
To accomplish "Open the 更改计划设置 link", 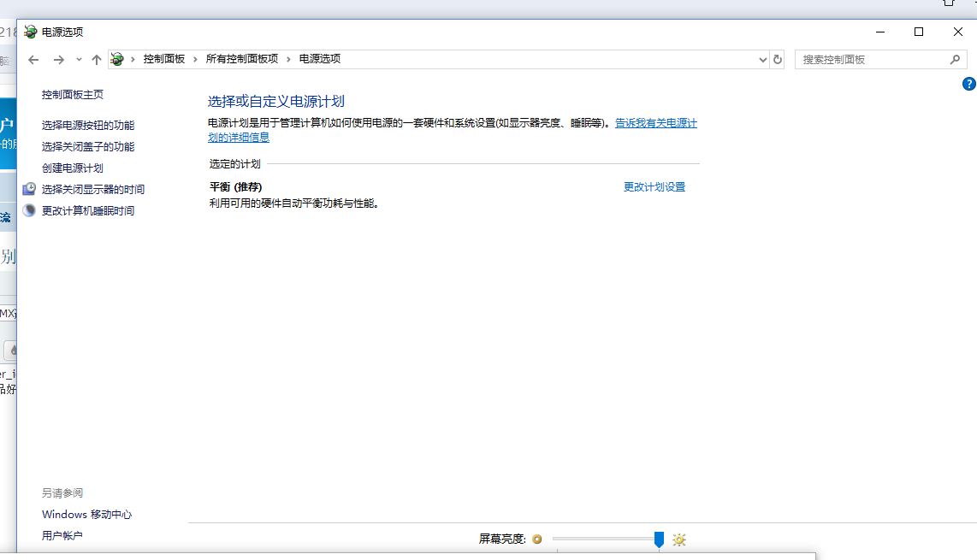I will 654,187.
